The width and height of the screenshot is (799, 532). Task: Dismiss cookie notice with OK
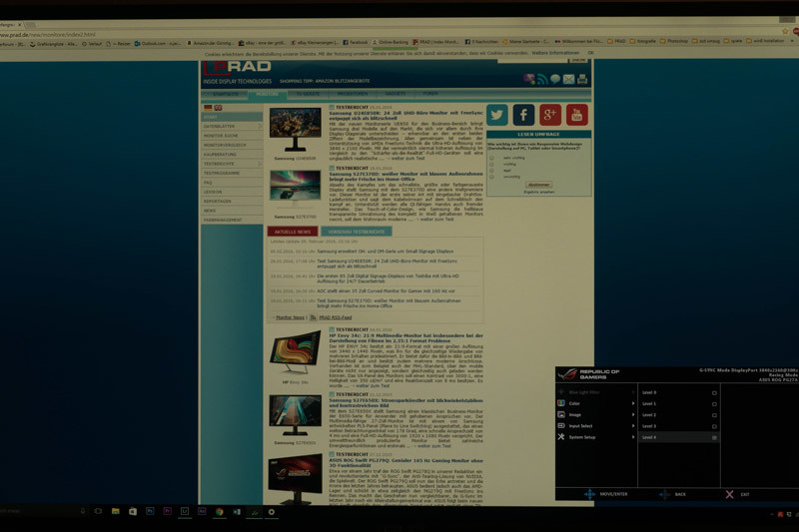coord(590,53)
